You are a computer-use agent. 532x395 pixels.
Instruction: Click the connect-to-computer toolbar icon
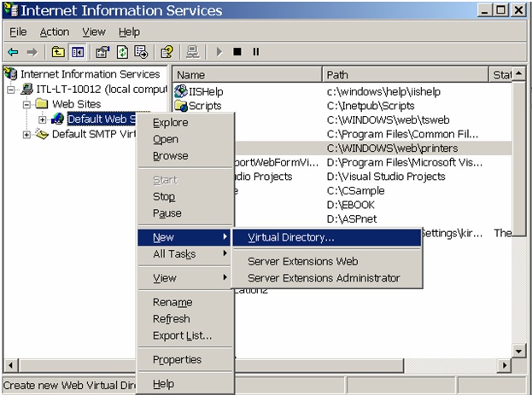(x=193, y=52)
